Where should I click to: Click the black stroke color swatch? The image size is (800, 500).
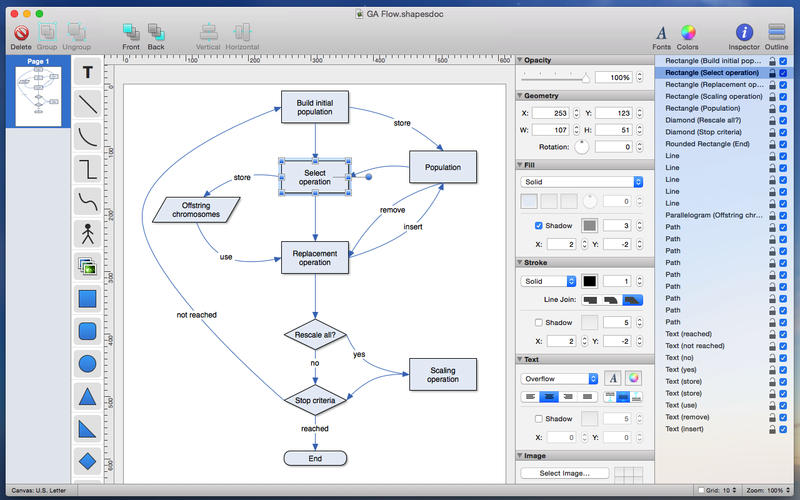click(x=590, y=281)
